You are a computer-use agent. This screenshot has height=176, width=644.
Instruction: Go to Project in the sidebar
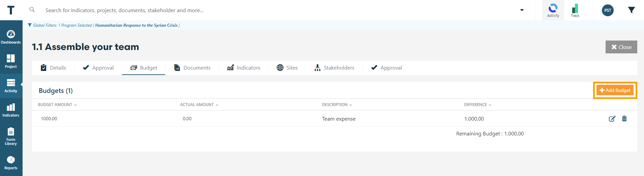pyautogui.click(x=11, y=61)
